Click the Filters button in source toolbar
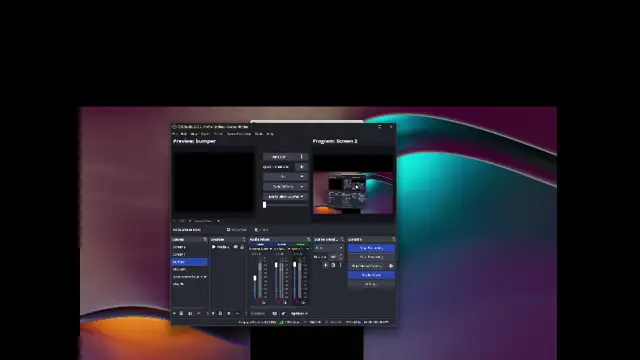Viewport: 640px width, 360px height. pos(262,230)
